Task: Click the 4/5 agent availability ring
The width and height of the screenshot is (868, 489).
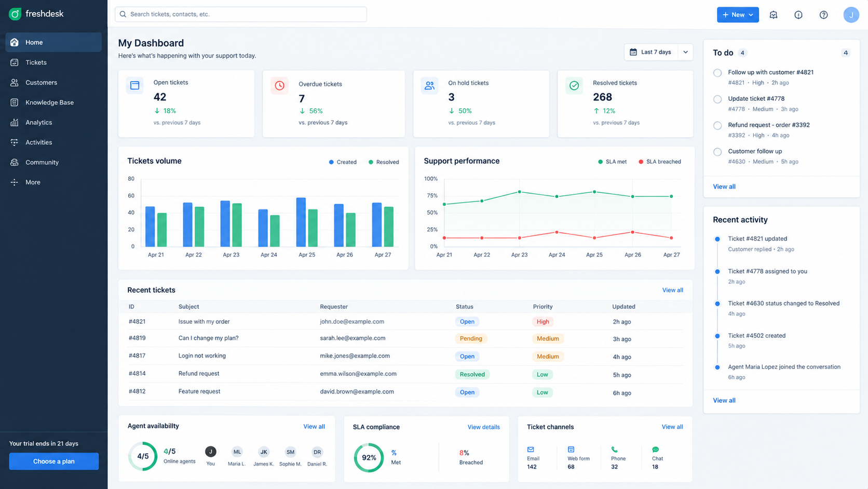Action: tap(143, 456)
